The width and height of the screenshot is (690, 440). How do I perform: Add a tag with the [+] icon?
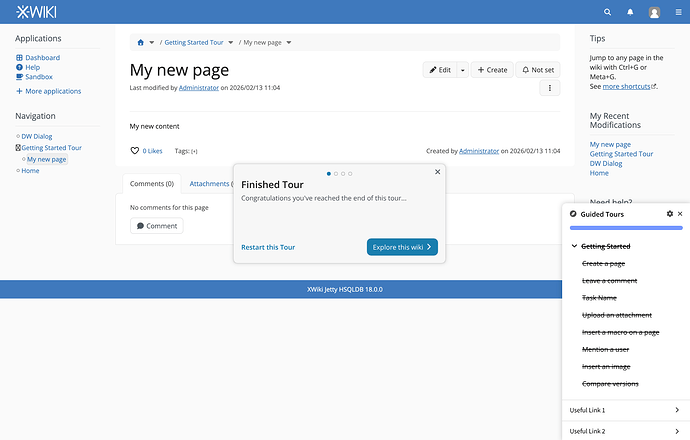pyautogui.click(x=195, y=151)
